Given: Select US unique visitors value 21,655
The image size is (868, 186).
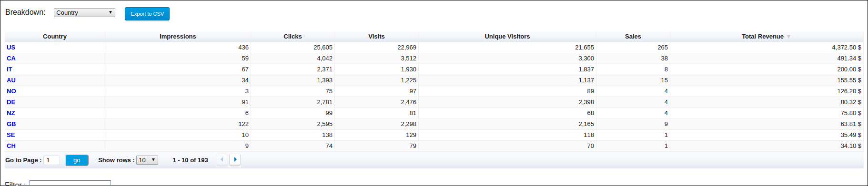Looking at the screenshot, I should coord(585,48).
